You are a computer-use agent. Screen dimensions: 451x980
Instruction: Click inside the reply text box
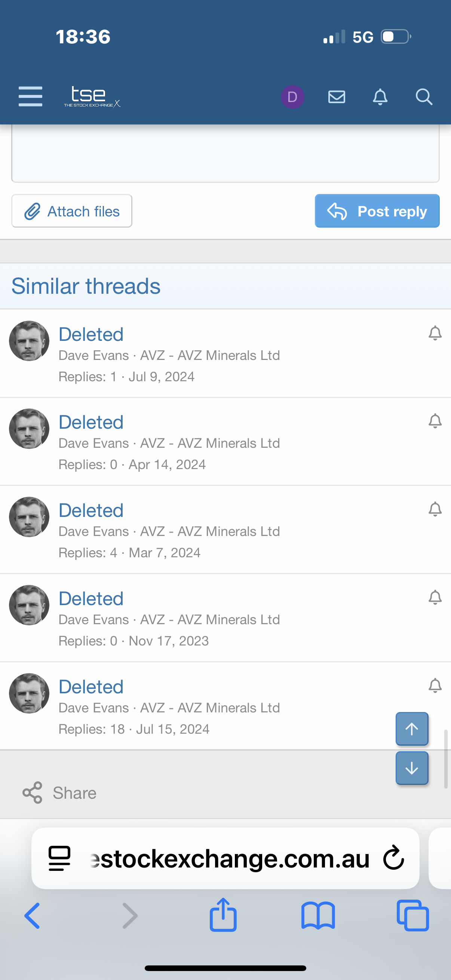pos(225,154)
